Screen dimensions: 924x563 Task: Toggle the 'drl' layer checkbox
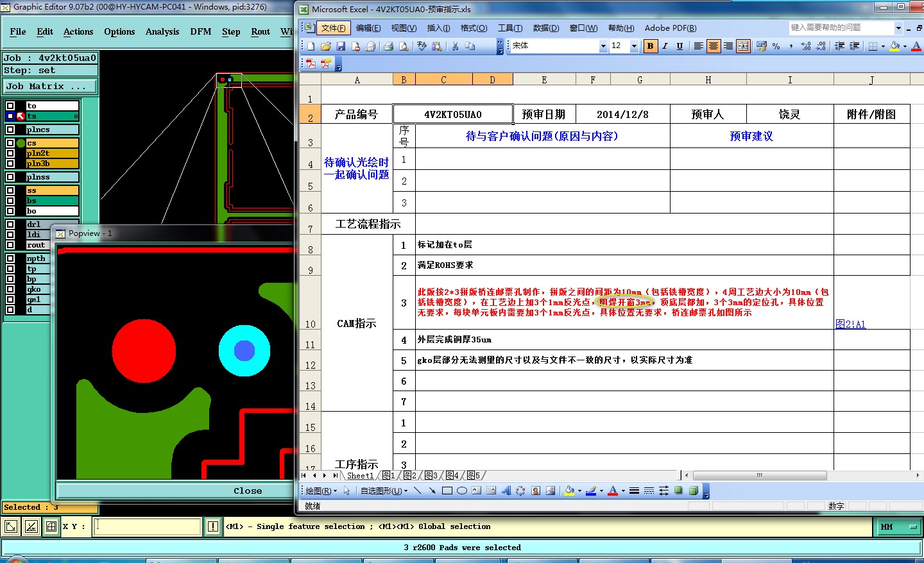pyautogui.click(x=10, y=224)
